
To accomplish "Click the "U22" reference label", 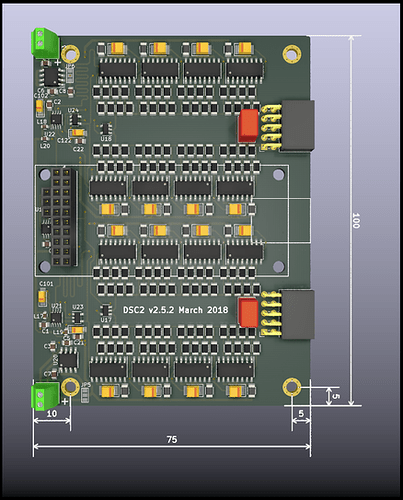I will tap(50, 134).
